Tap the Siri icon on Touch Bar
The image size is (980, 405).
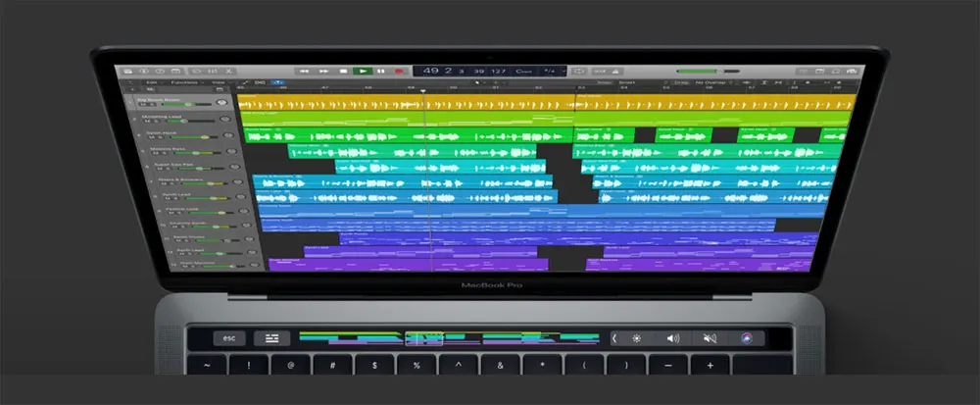pos(746,338)
